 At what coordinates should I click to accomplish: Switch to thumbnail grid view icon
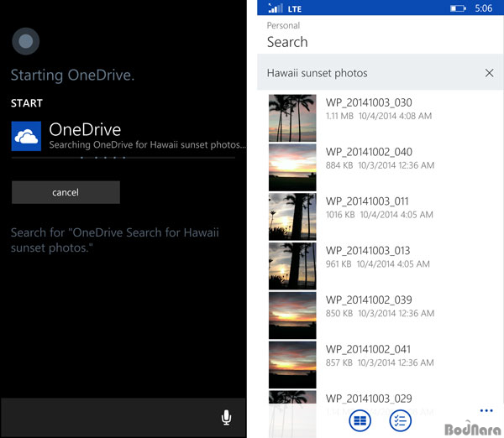[360, 420]
